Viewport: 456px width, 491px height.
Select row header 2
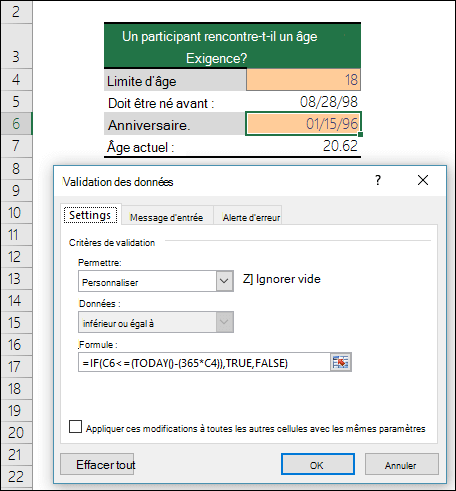(16, 12)
